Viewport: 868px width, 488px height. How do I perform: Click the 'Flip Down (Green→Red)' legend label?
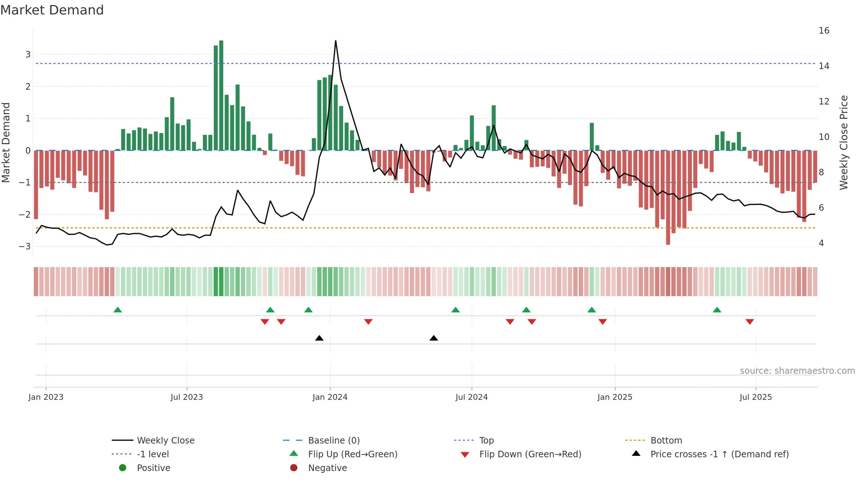(530, 454)
